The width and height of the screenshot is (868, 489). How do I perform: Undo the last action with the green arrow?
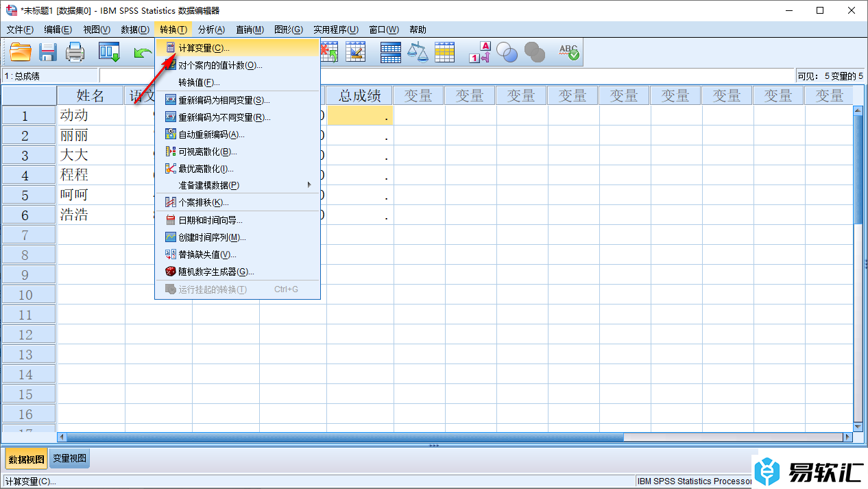pos(143,52)
